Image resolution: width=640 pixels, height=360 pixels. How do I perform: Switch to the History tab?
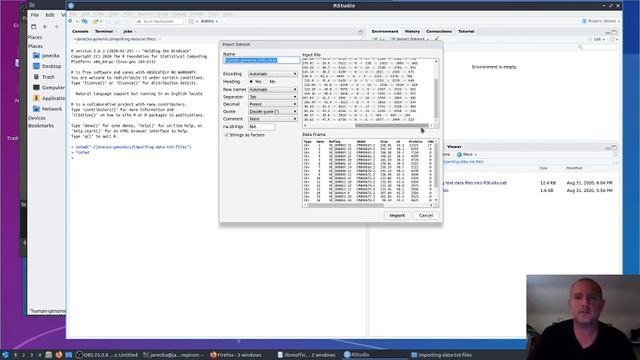412,31
